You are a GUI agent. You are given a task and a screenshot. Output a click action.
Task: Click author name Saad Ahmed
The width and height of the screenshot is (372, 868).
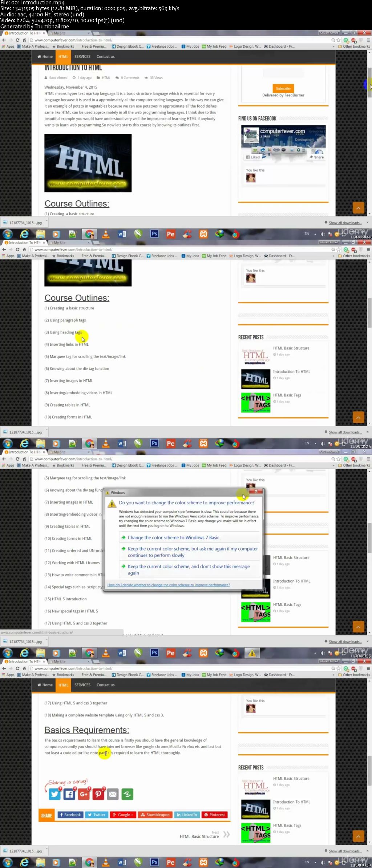(x=58, y=77)
